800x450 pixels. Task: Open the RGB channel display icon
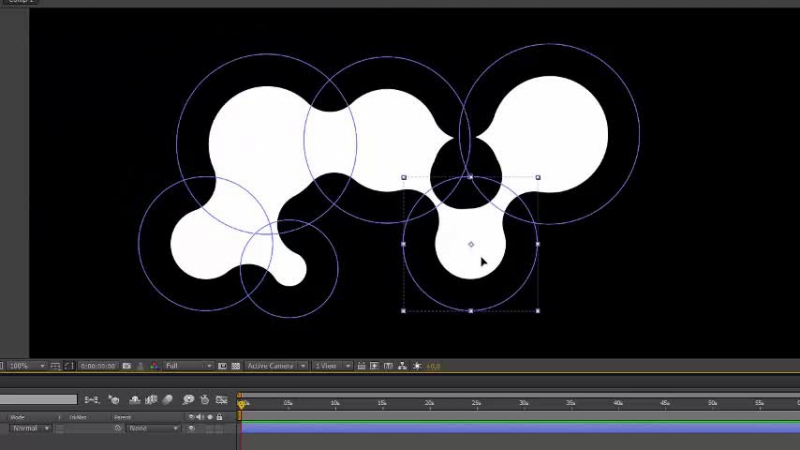(154, 366)
